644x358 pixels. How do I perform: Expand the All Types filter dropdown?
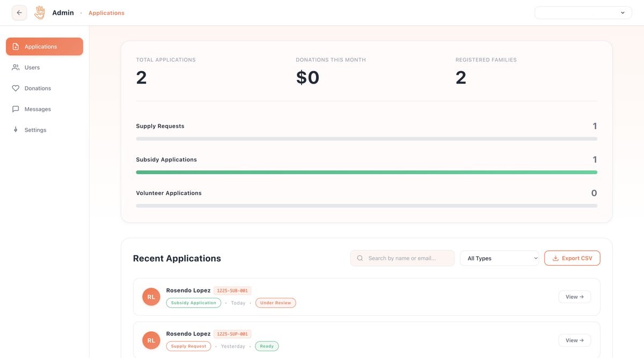pos(499,258)
